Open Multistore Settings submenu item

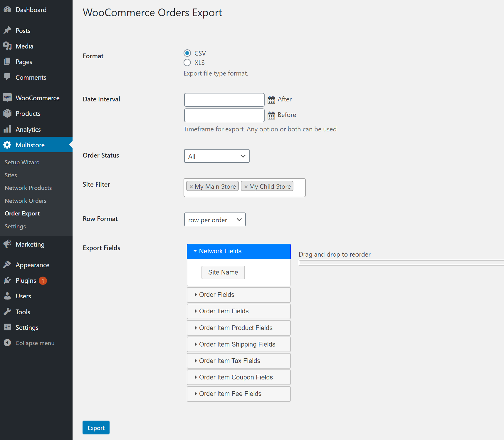(15, 226)
